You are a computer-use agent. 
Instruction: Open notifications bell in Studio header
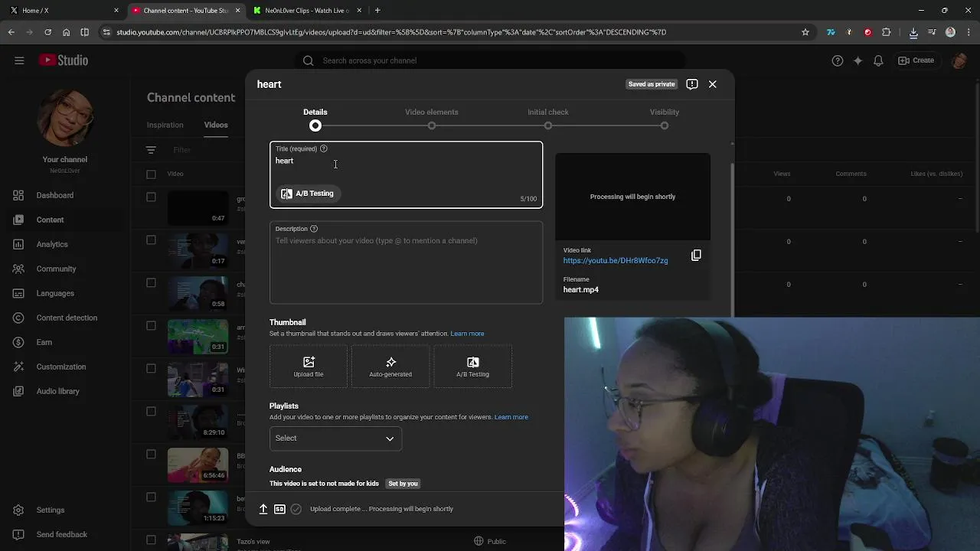(x=879, y=60)
